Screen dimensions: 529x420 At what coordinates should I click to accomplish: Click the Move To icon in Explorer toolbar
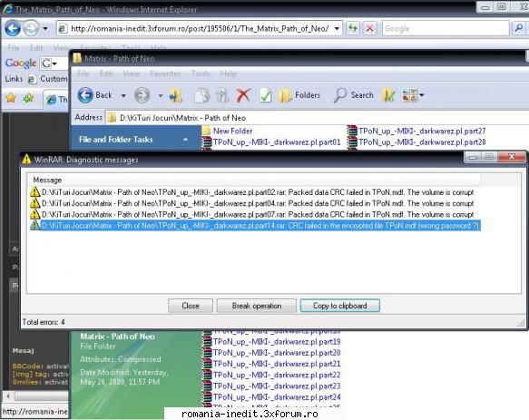[x=222, y=95]
